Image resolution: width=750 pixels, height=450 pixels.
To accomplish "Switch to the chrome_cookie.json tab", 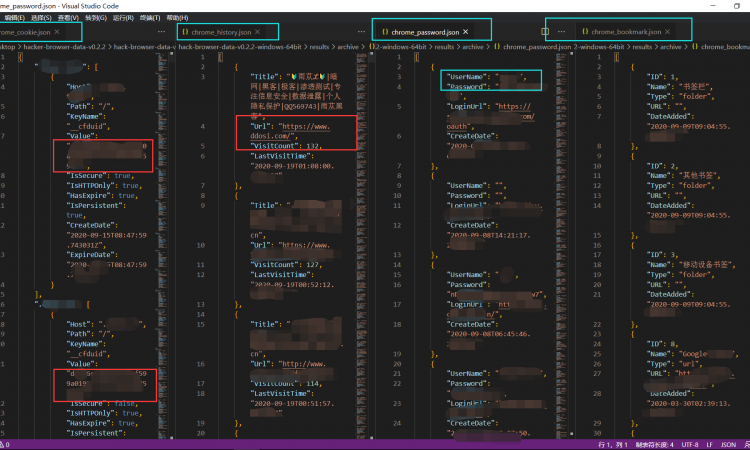I will pyautogui.click(x=29, y=32).
